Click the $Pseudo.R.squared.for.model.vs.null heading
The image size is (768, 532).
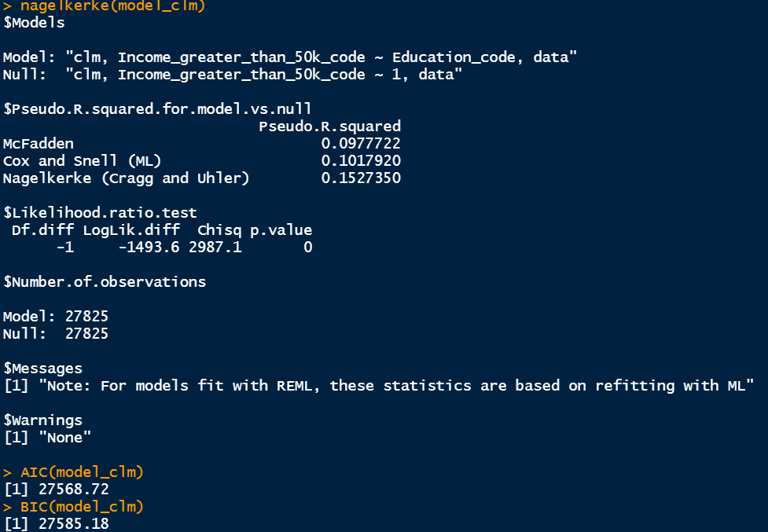157,108
